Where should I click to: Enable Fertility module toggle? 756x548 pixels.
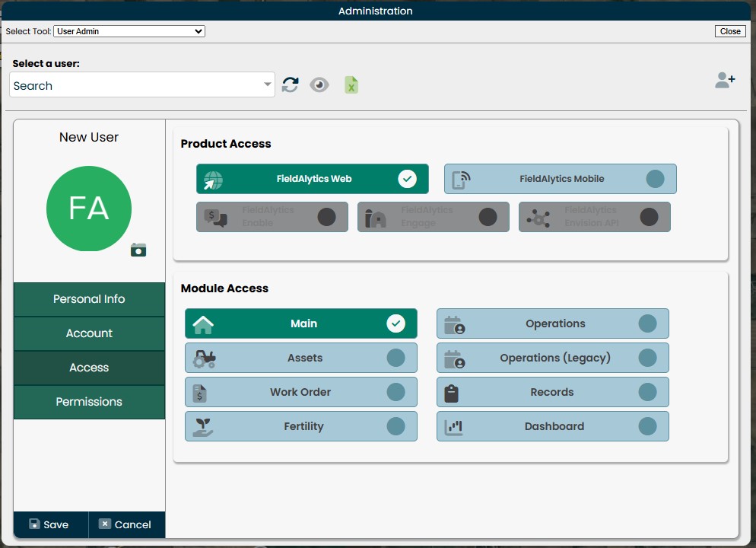coord(395,426)
